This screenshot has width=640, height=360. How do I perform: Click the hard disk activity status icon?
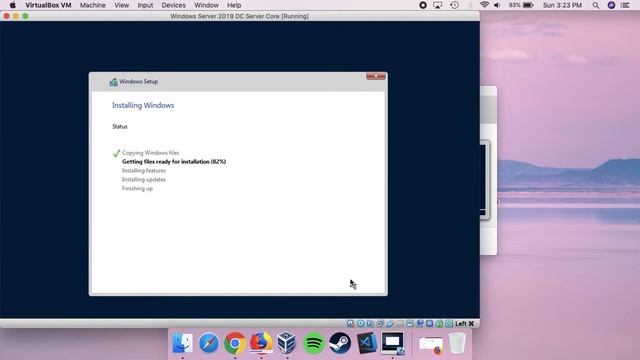coord(350,323)
